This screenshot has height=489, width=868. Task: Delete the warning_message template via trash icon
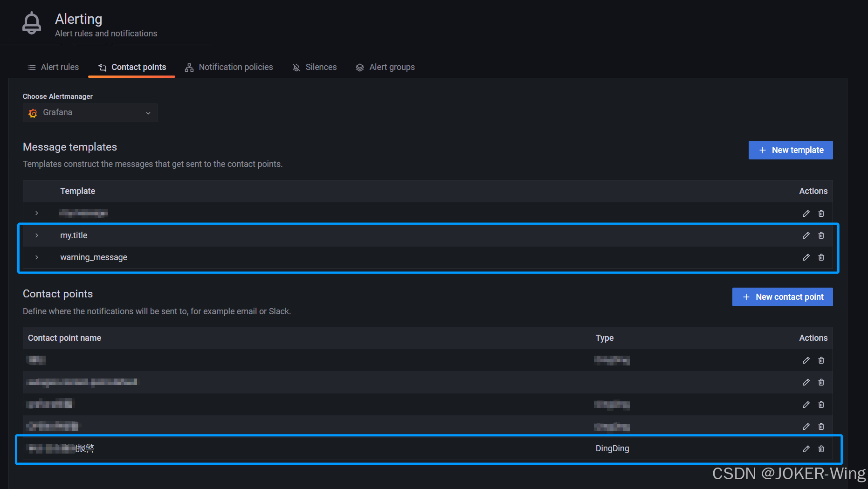[x=821, y=257]
